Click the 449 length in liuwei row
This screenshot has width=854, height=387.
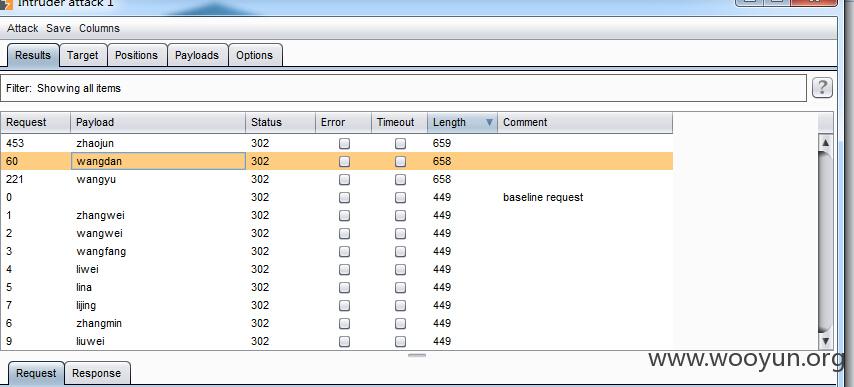tap(442, 341)
